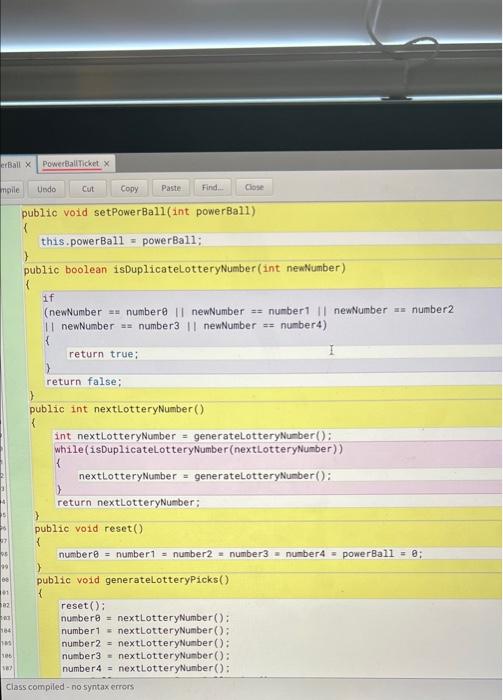Click the this.powerBall = powerBall; line
The image size is (503, 700).
[121, 241]
